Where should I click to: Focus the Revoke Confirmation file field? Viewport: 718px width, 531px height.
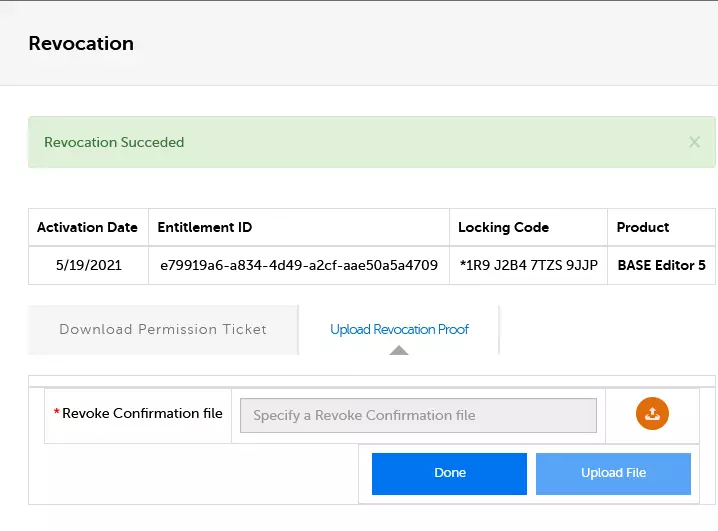(x=418, y=415)
